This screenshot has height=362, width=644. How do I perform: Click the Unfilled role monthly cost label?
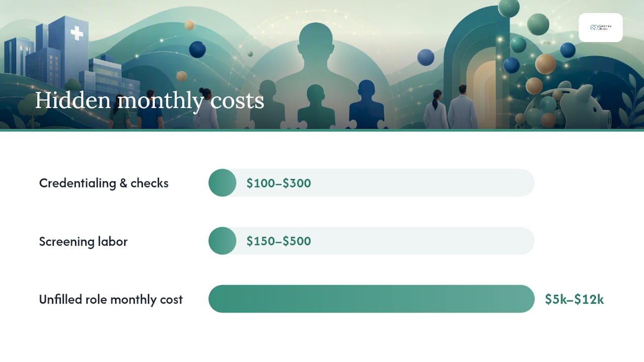(111, 300)
